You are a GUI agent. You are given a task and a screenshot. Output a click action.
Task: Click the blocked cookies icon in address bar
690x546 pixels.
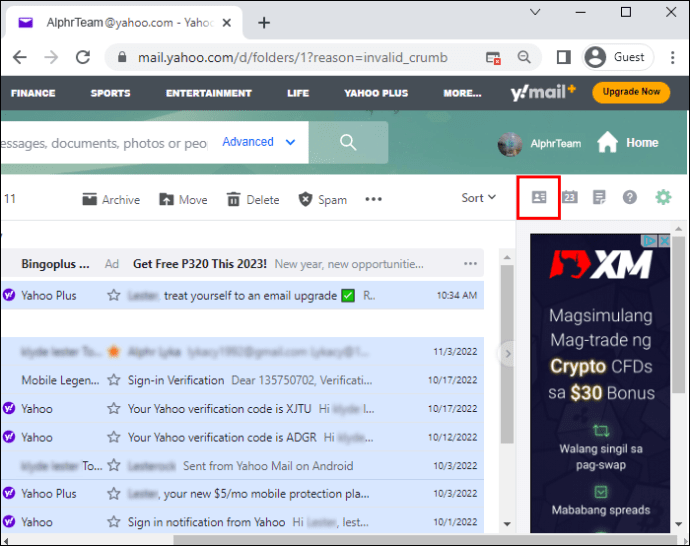click(x=493, y=58)
